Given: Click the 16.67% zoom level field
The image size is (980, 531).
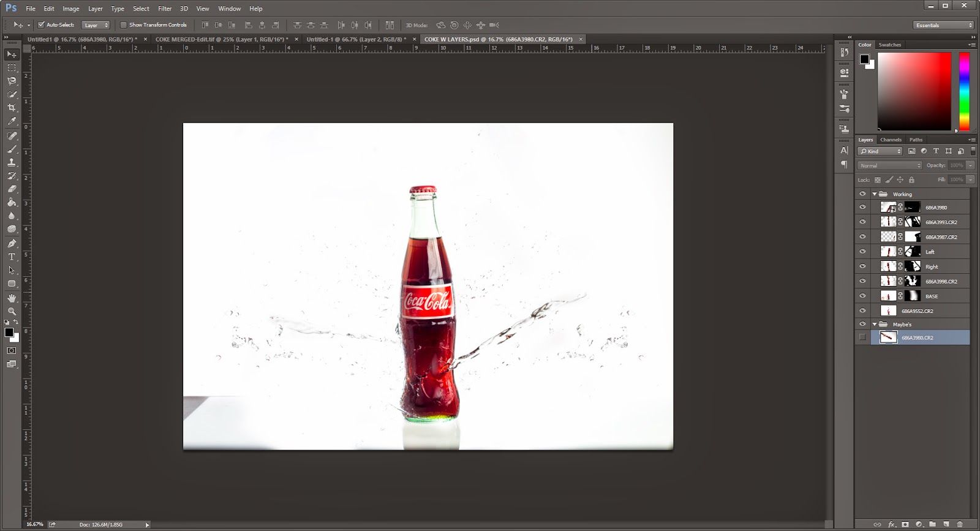Looking at the screenshot, I should (35, 524).
